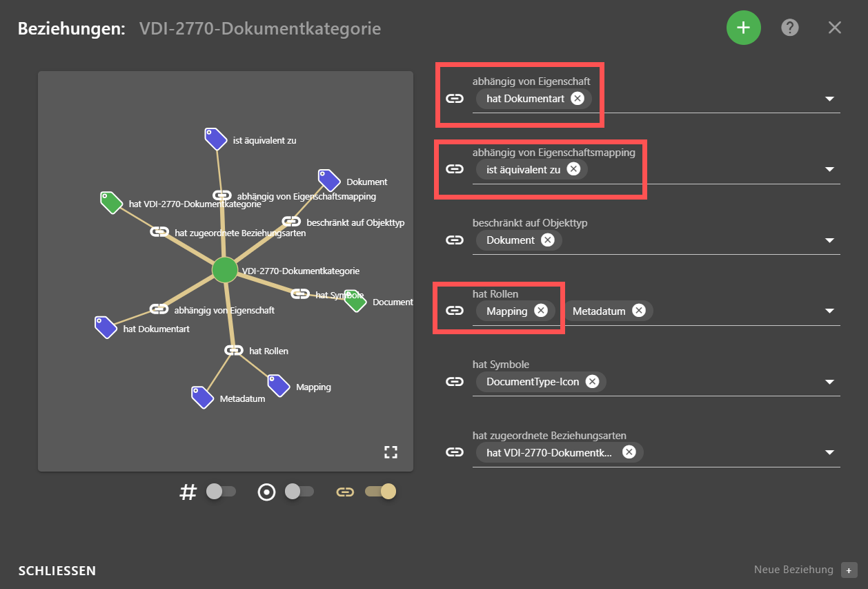This screenshot has width=868, height=589.
Task: Remove the ist äquivalent zu chip
Action: click(573, 169)
